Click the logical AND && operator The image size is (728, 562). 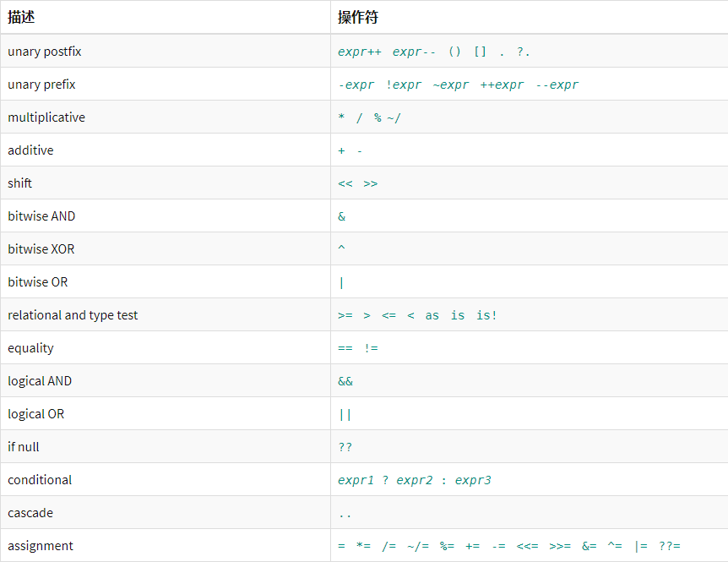click(x=345, y=381)
